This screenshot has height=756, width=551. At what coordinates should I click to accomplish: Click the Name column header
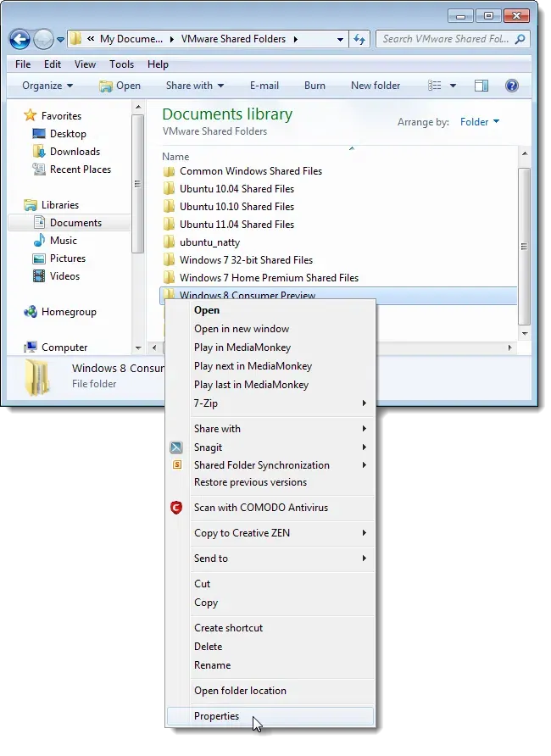[175, 157]
